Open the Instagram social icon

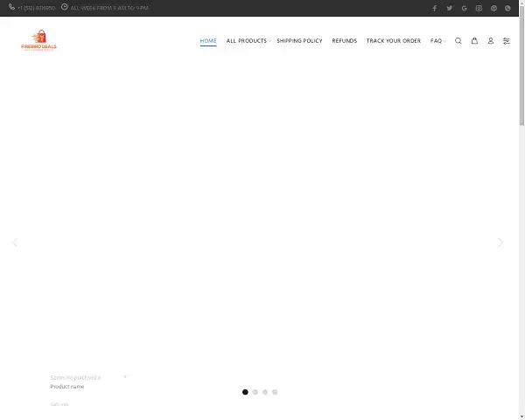click(x=479, y=8)
